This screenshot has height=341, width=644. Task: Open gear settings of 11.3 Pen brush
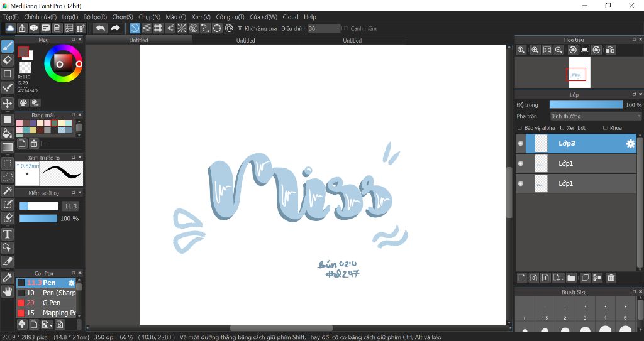[71, 283]
